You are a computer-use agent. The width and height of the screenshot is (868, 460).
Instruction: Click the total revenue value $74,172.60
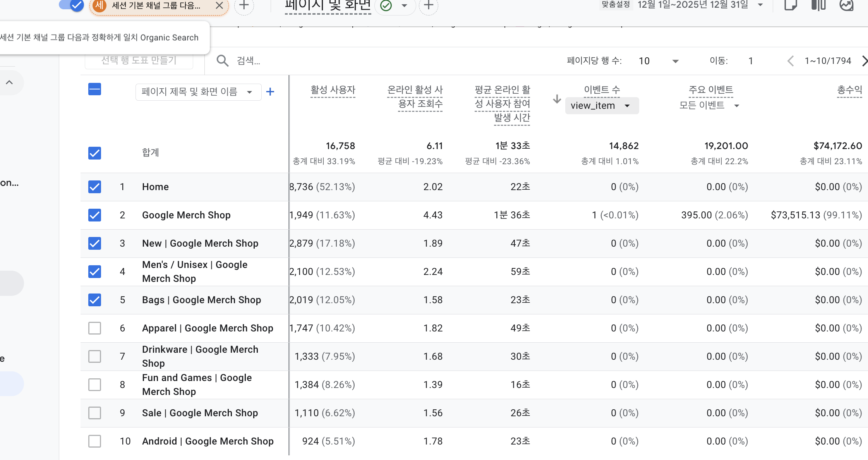838,146
